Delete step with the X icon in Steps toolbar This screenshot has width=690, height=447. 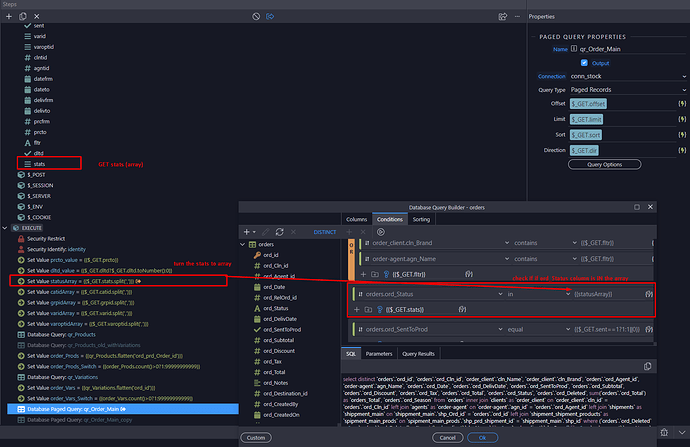(37, 16)
